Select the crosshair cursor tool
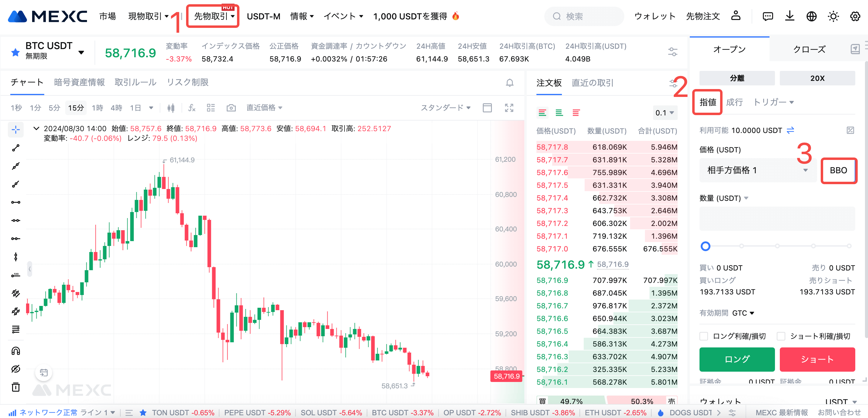868x418 pixels. coord(15,129)
